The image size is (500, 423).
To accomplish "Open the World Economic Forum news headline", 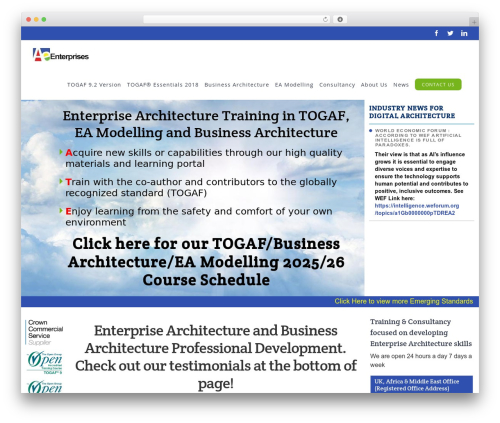I will click(x=418, y=137).
